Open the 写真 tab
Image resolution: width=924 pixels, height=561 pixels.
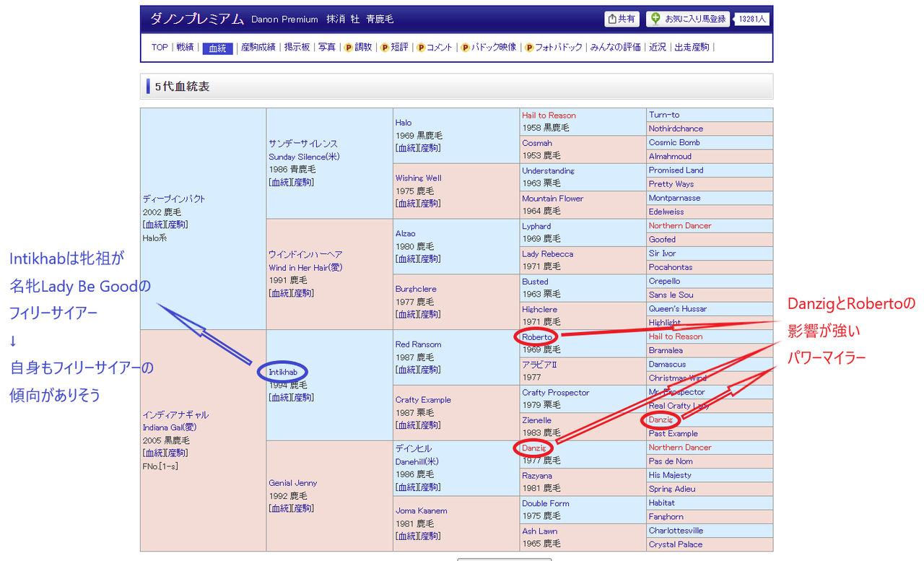tap(327, 48)
